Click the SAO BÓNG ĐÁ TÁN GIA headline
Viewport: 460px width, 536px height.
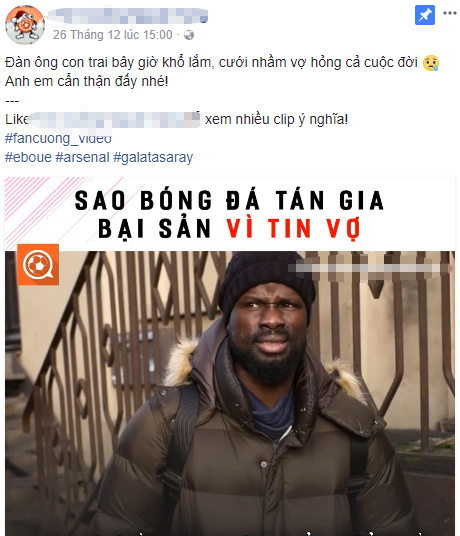[229, 200]
